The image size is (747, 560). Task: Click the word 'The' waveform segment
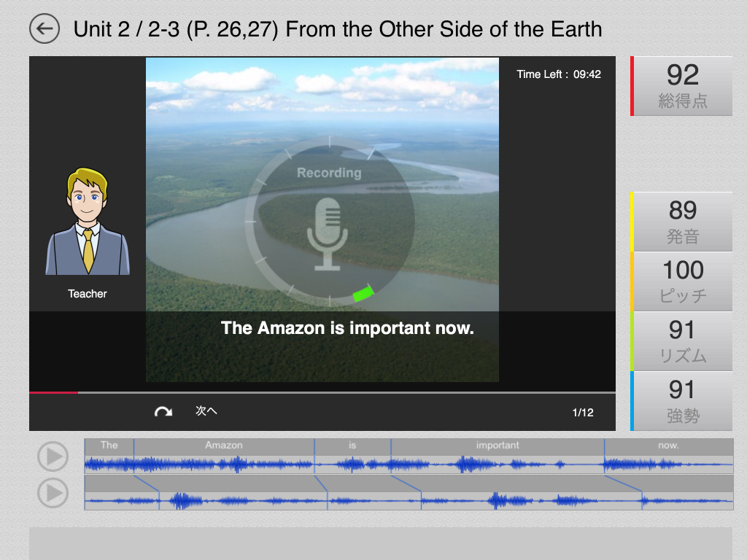pyautogui.click(x=109, y=456)
